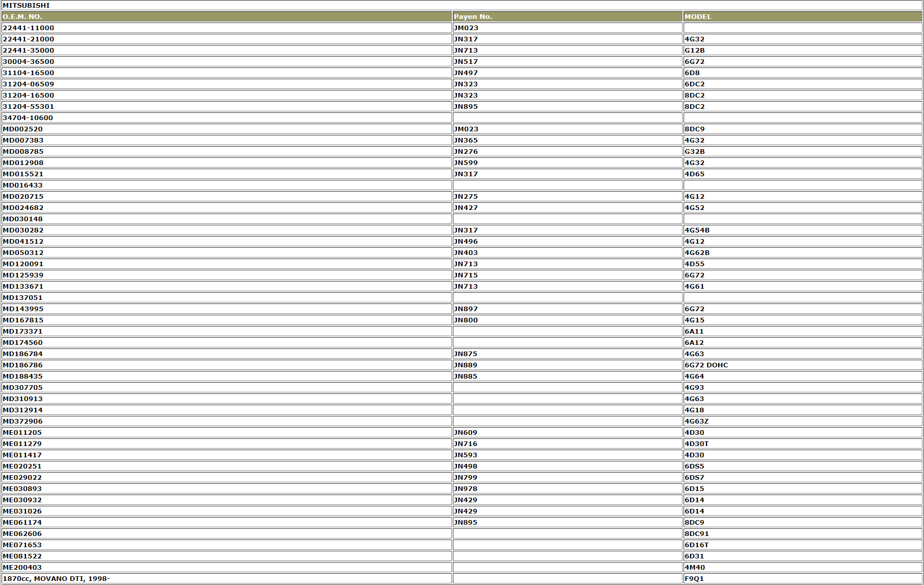Viewport: 924px width, 585px height.
Task: Select model cell 6DC2
Action: (803, 84)
